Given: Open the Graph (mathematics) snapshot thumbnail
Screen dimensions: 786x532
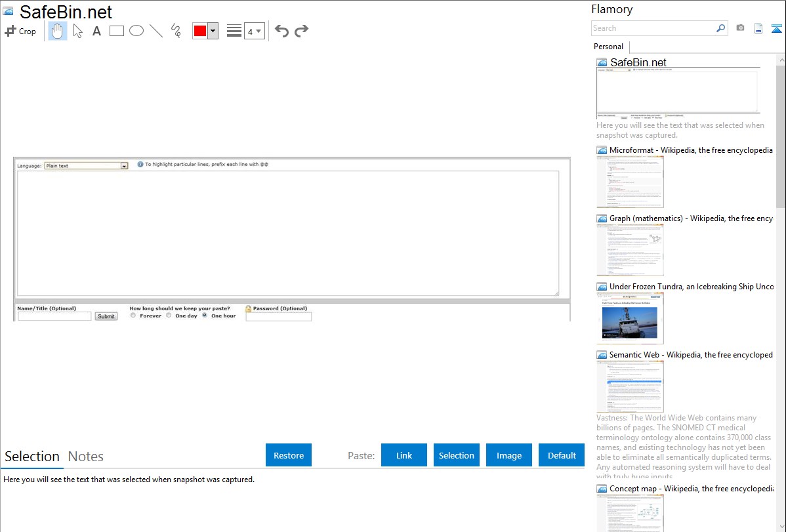Looking at the screenshot, I should pyautogui.click(x=630, y=250).
